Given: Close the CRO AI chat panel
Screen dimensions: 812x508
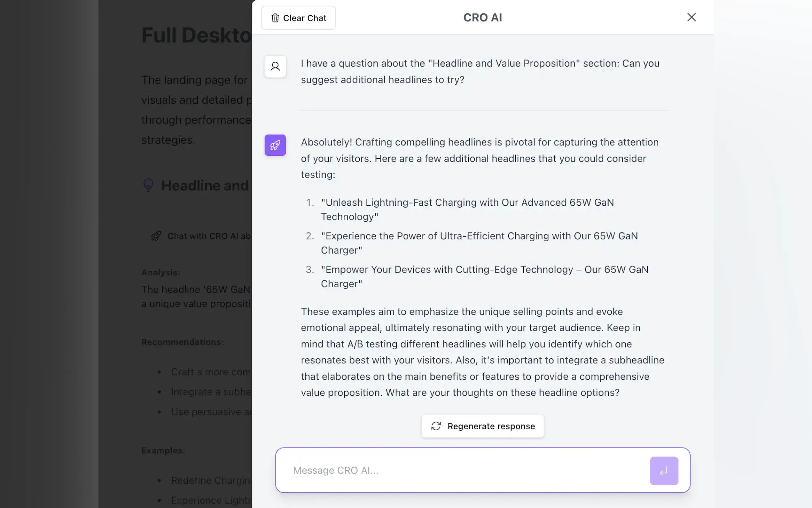Looking at the screenshot, I should coord(691,17).
